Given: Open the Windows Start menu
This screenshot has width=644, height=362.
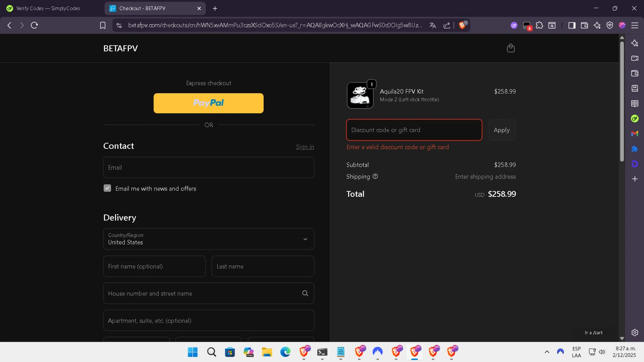Looking at the screenshot, I should [193, 352].
